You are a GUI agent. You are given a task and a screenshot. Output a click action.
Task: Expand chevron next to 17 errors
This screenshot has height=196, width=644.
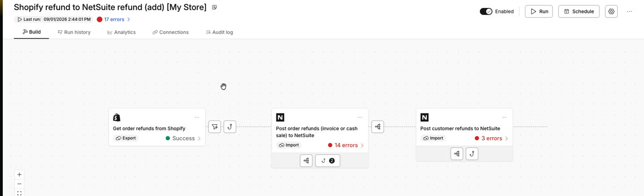point(129,19)
